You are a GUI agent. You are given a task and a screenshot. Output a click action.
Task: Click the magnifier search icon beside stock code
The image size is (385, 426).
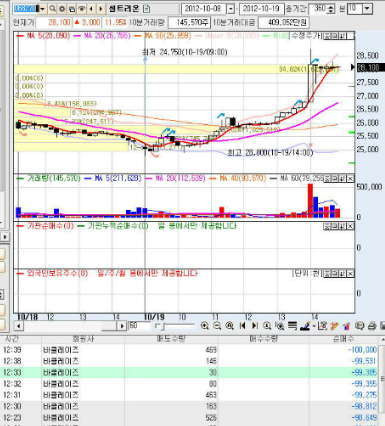[x=53, y=9]
